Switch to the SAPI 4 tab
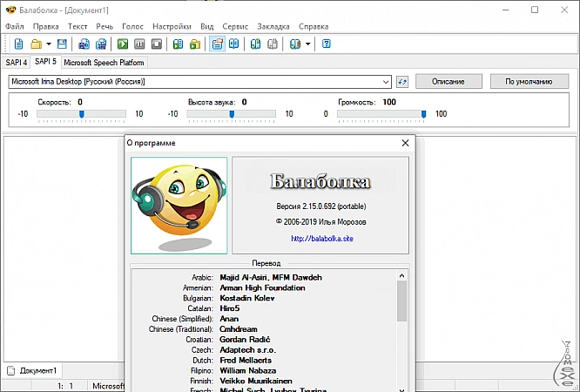 (16, 63)
